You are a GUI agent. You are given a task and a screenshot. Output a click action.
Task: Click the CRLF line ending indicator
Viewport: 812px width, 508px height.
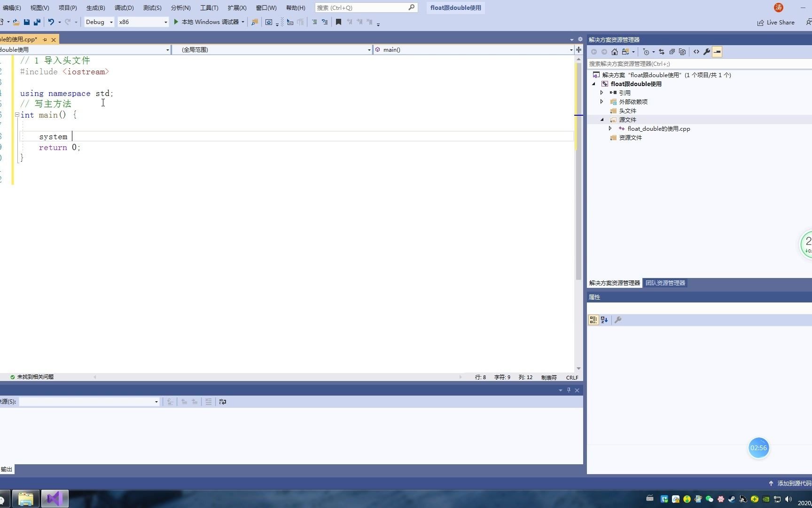pos(572,378)
